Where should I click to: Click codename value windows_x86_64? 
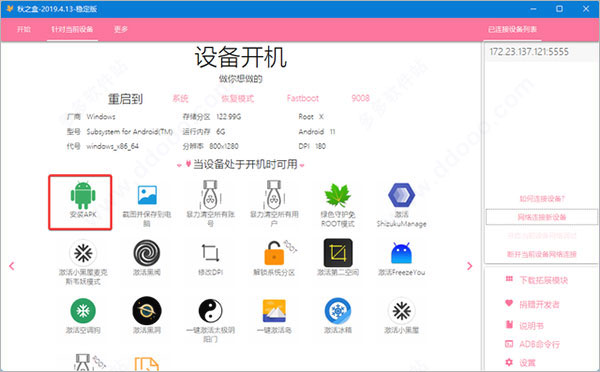(112, 146)
